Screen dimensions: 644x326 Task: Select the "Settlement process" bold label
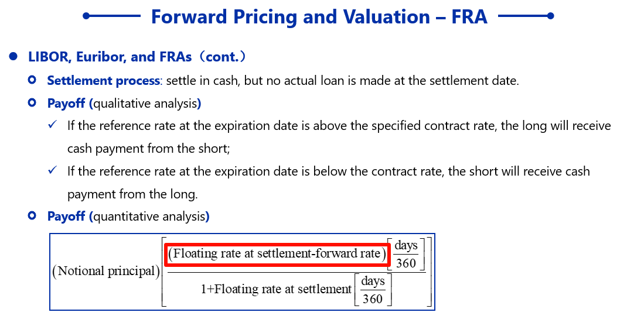[x=104, y=80]
